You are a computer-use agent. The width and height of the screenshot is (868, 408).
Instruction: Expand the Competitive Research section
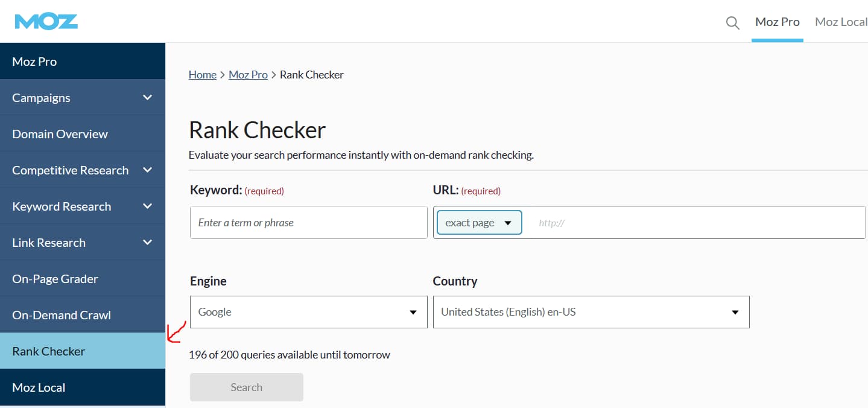click(x=147, y=170)
